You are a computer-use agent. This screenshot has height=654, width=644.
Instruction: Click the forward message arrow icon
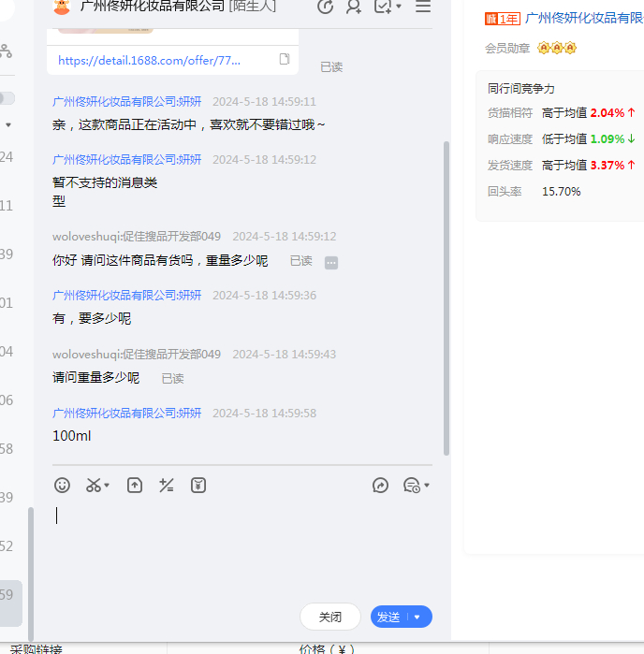[380, 485]
